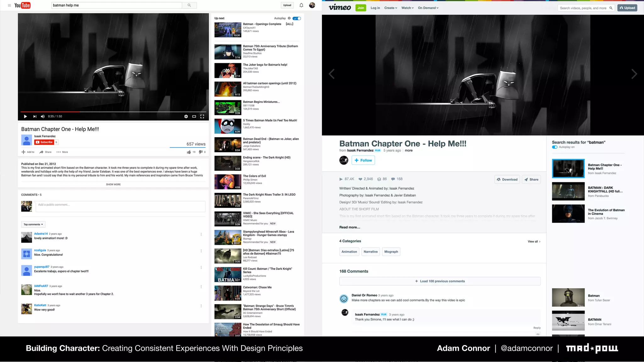This screenshot has height=362, width=644.
Task: Open YouTube notifications bell
Action: point(301,5)
